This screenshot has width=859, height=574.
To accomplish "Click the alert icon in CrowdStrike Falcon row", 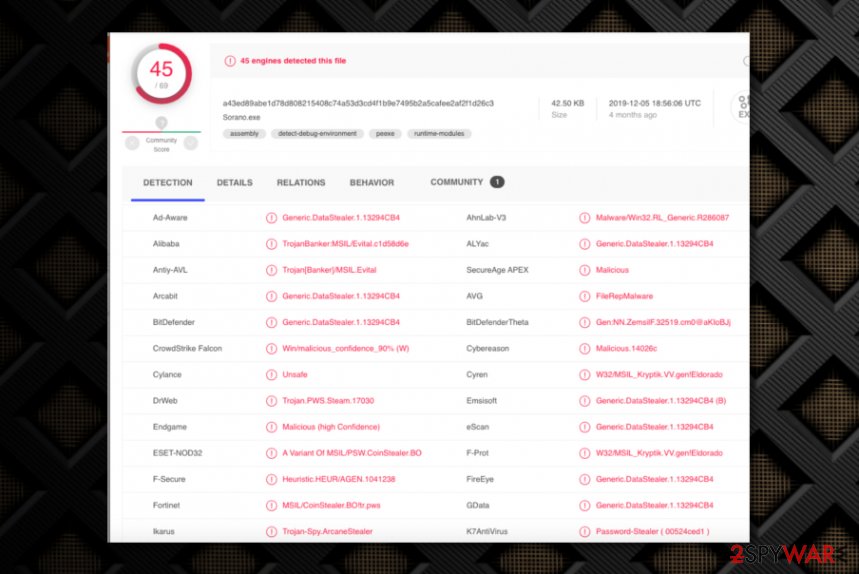I will tap(271, 348).
